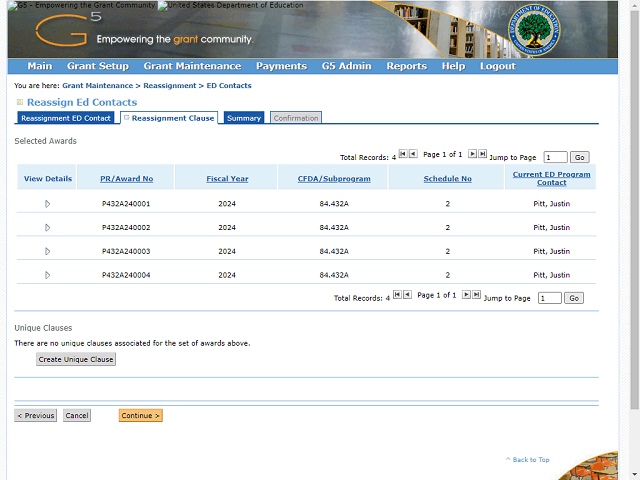Image resolution: width=640 pixels, height=480 pixels.
Task: Switch to the Summary tab
Action: 244,118
